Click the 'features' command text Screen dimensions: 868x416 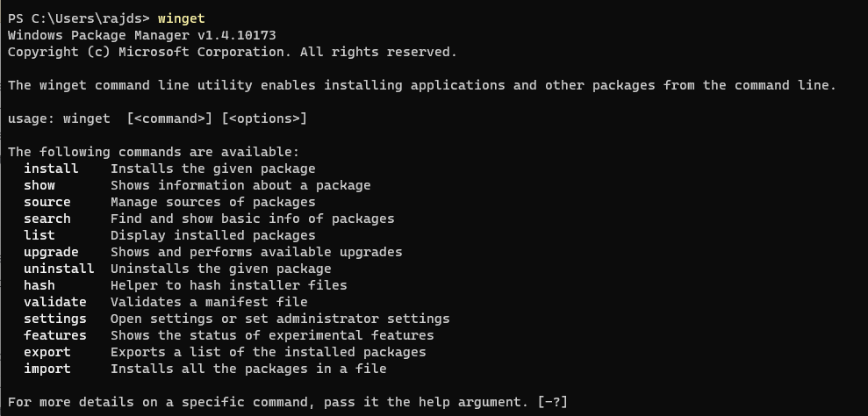pyautogui.click(x=55, y=335)
